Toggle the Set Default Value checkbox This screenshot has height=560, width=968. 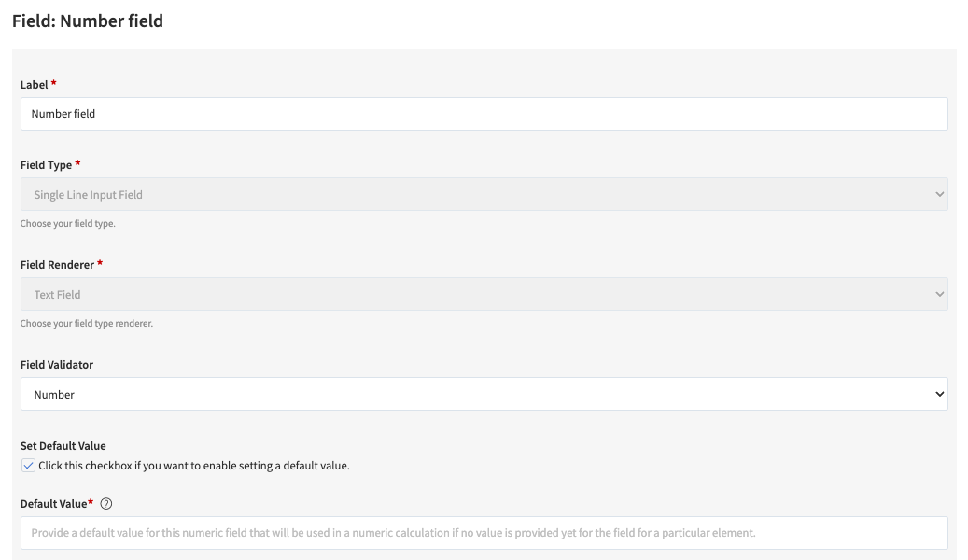pos(28,466)
